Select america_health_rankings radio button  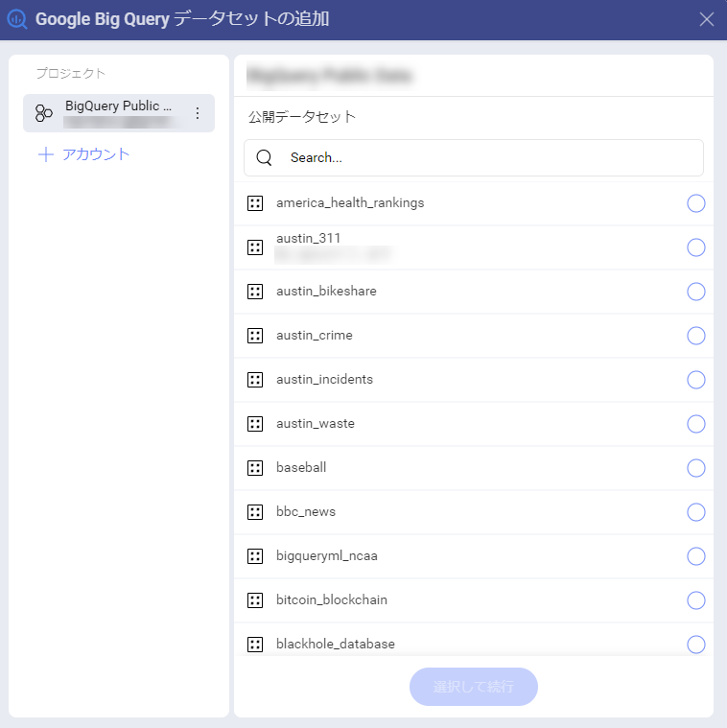[x=696, y=203]
